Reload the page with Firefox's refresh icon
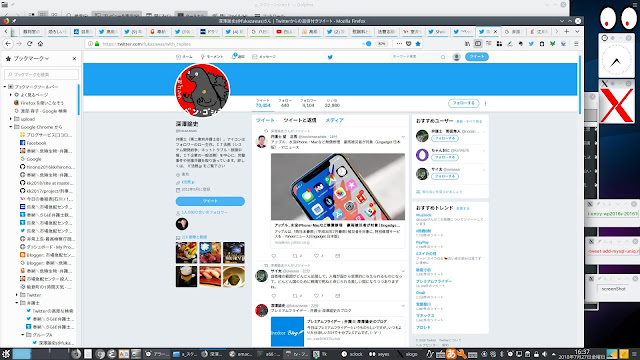This screenshot has height=360, width=640. coord(29,44)
